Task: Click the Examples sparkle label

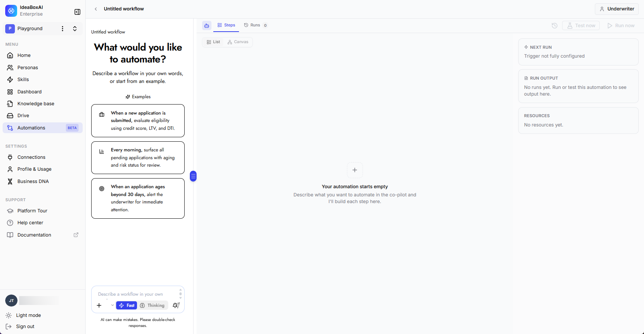Action: tap(138, 97)
